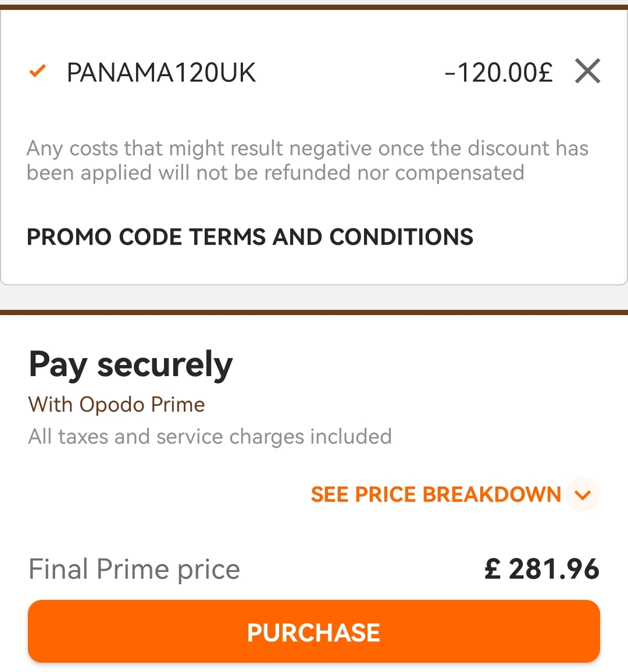Click the negative costs disclaimer text
Screen dimensions: 628x672
point(308,160)
